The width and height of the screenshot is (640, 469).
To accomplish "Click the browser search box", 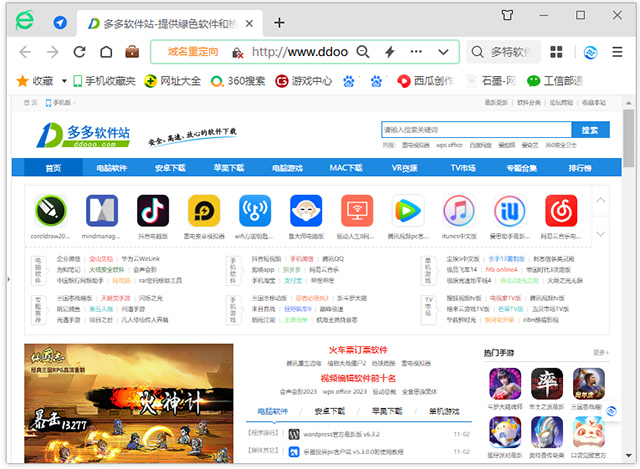I will point(503,52).
